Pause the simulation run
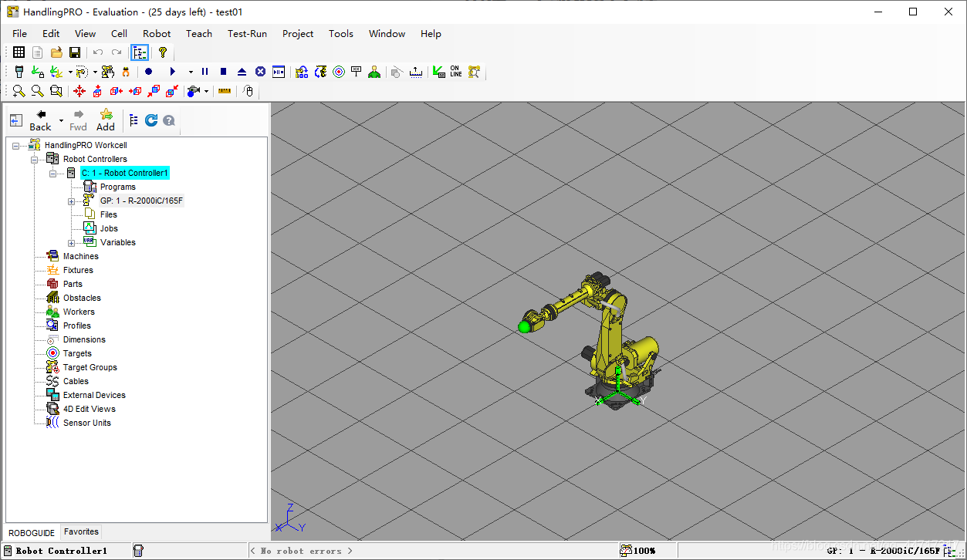Screen dimensions: 967x560 pyautogui.click(x=205, y=72)
